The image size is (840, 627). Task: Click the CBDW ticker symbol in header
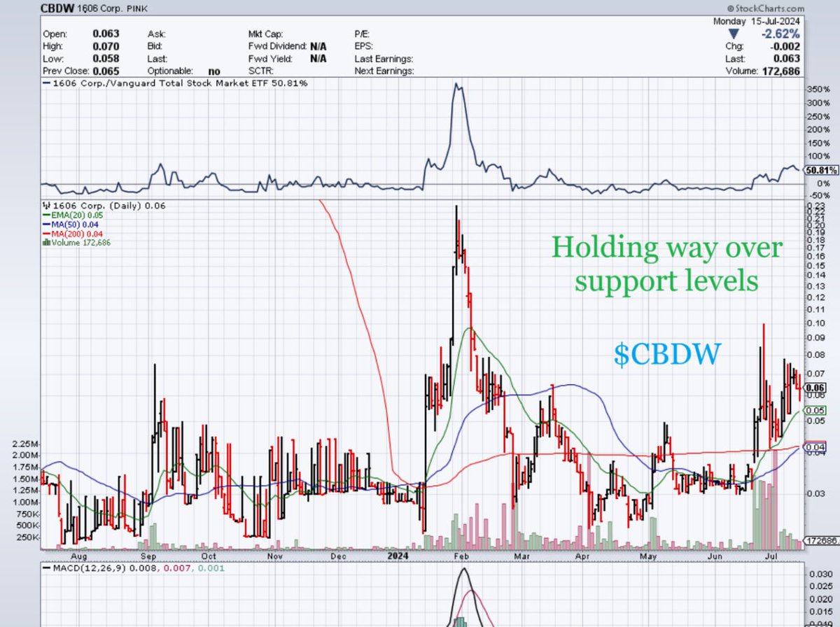coord(59,7)
